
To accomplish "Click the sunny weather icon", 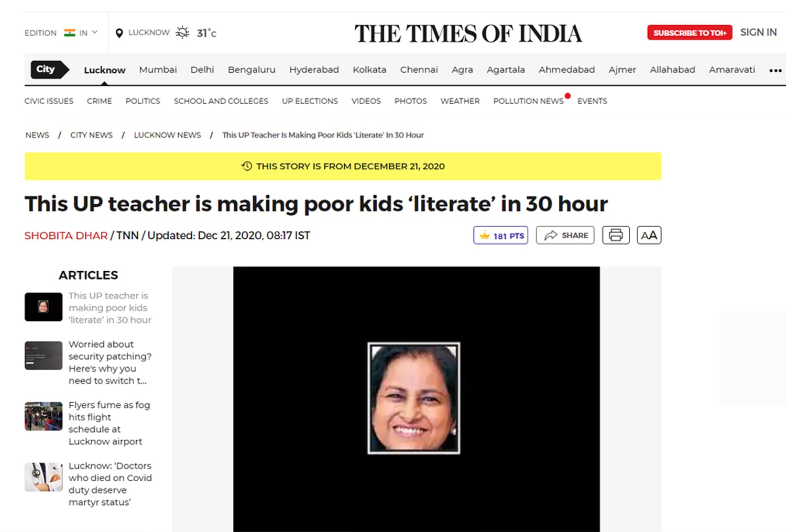I will click(x=182, y=32).
